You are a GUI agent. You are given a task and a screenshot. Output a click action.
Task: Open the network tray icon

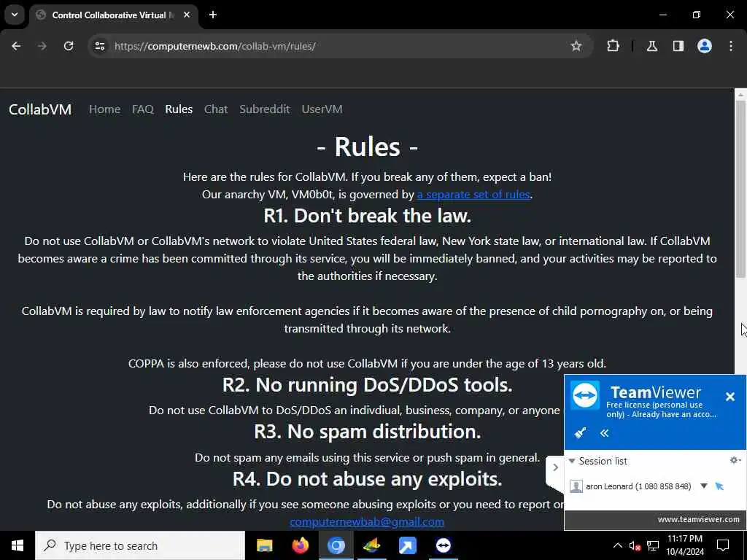pos(653,545)
